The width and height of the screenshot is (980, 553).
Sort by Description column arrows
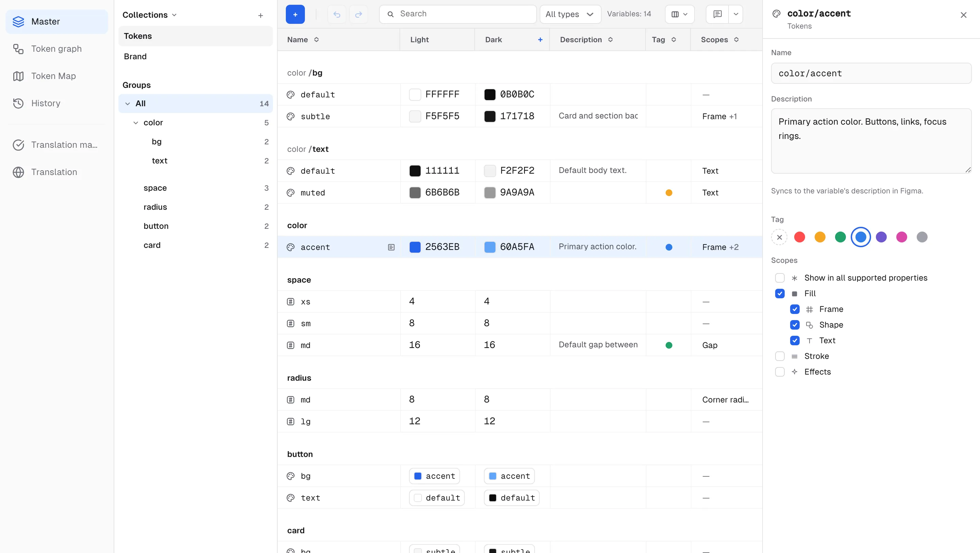(x=610, y=39)
